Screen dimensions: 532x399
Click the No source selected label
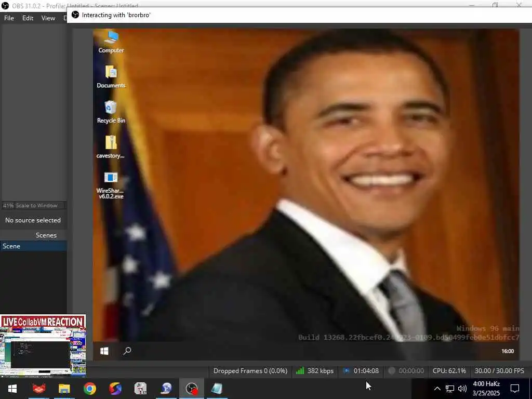[33, 220]
